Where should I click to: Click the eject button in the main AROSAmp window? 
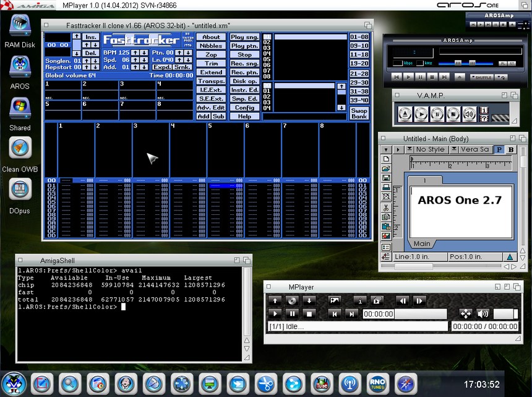[460, 77]
